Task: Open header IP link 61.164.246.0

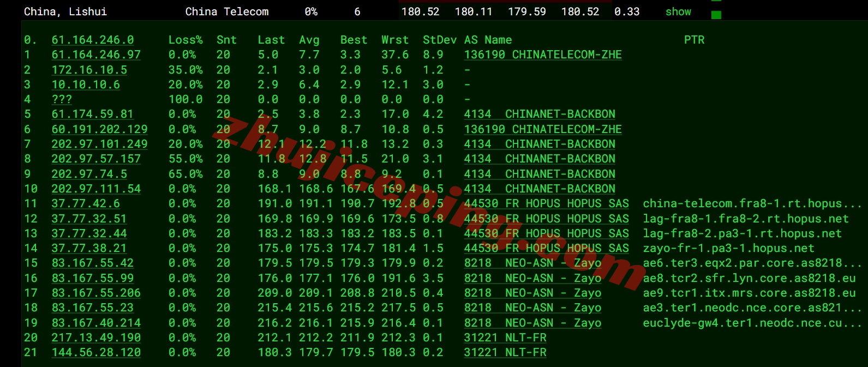Action: coord(92,40)
